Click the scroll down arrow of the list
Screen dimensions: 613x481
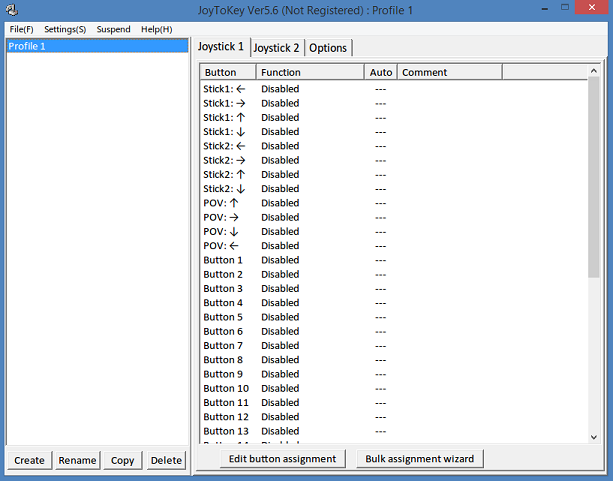coord(593,437)
